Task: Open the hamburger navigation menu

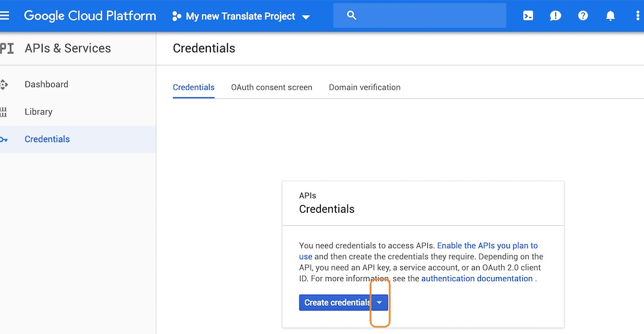Action: point(5,16)
